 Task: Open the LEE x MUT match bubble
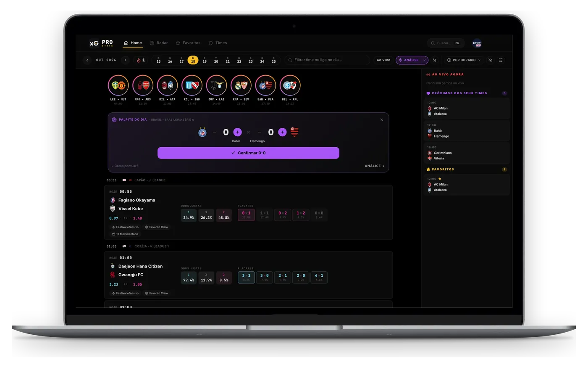pos(118,85)
